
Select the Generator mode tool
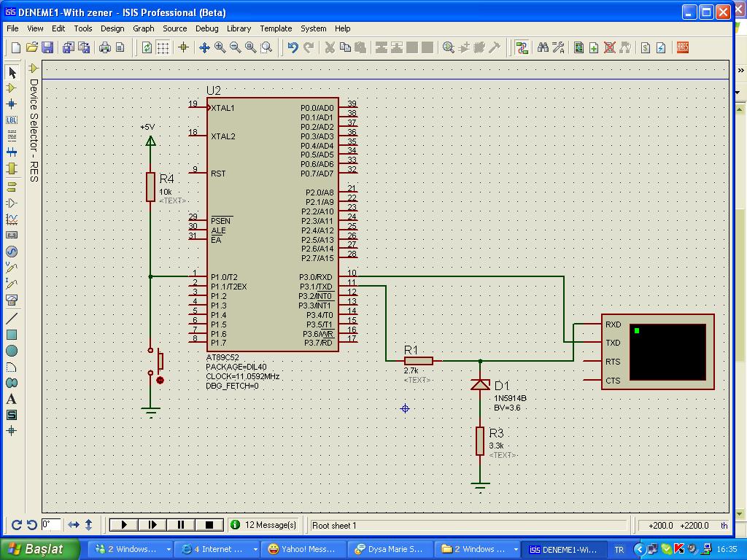tap(12, 252)
